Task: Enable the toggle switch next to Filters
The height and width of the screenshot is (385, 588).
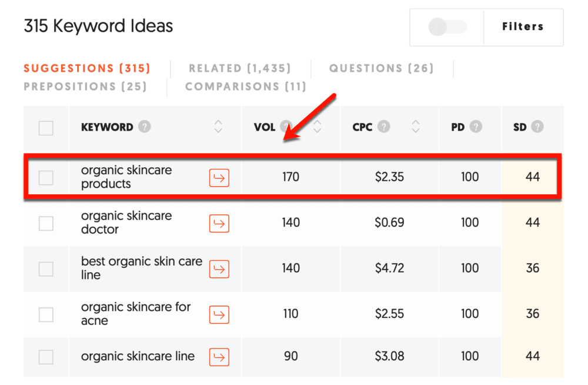Action: [448, 26]
